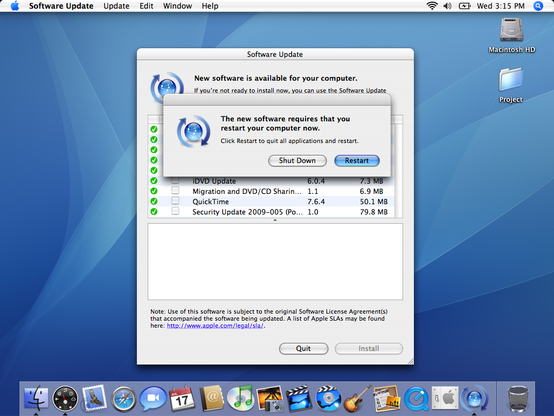554x416 pixels.
Task: Click green checkmark for iDVD Update row
Action: [x=154, y=181]
